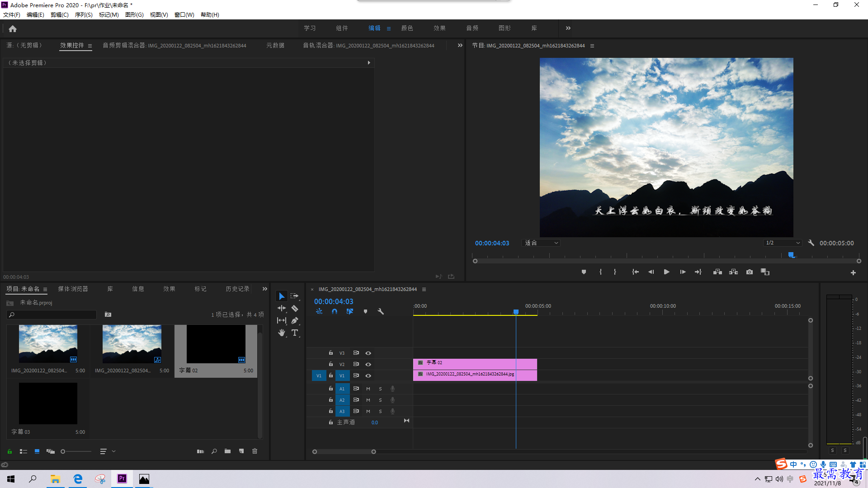Image resolution: width=868 pixels, height=488 pixels.
Task: Toggle sync lock on A1 track
Action: tap(356, 389)
